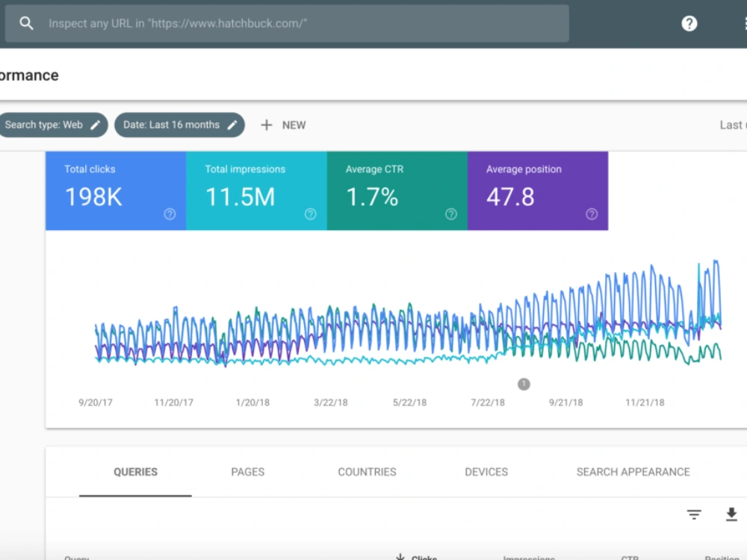This screenshot has height=560, width=747.
Task: Switch to the Pages tab
Action: point(248,472)
